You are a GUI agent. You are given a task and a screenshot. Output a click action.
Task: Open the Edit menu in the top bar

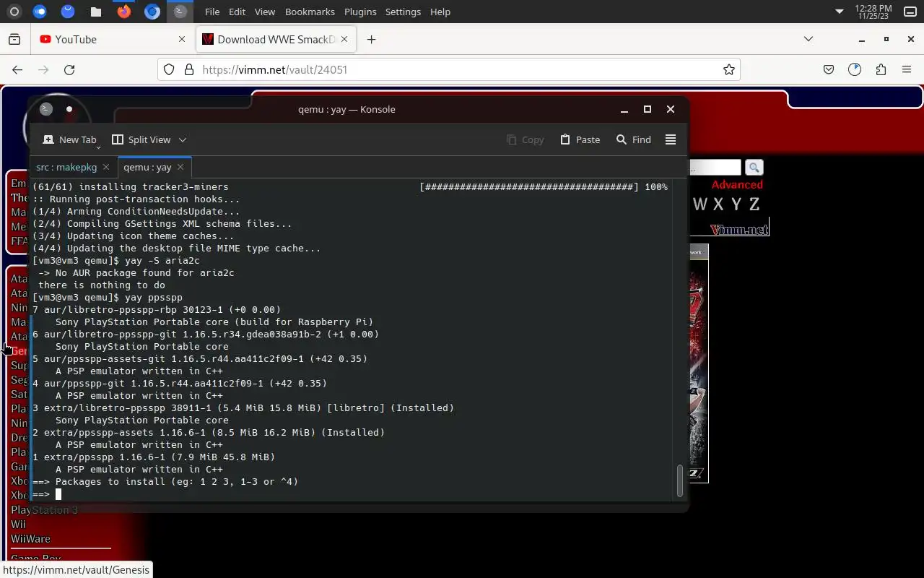click(237, 12)
